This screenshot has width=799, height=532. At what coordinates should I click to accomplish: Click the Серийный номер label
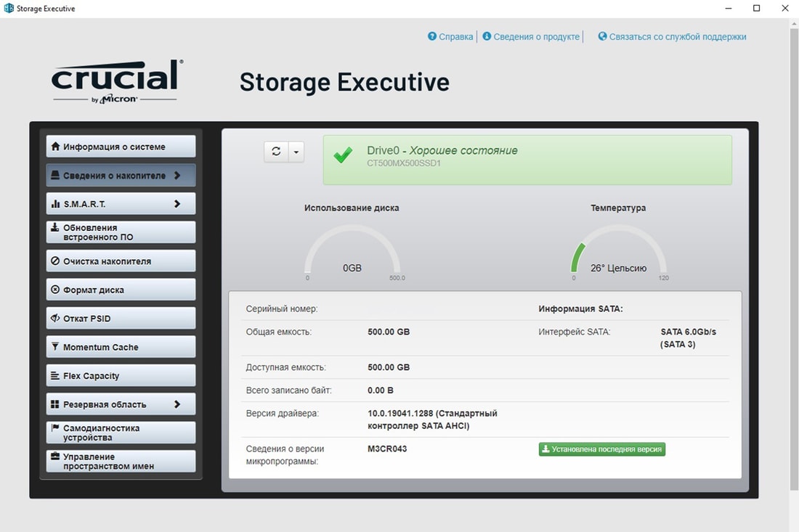tap(281, 309)
